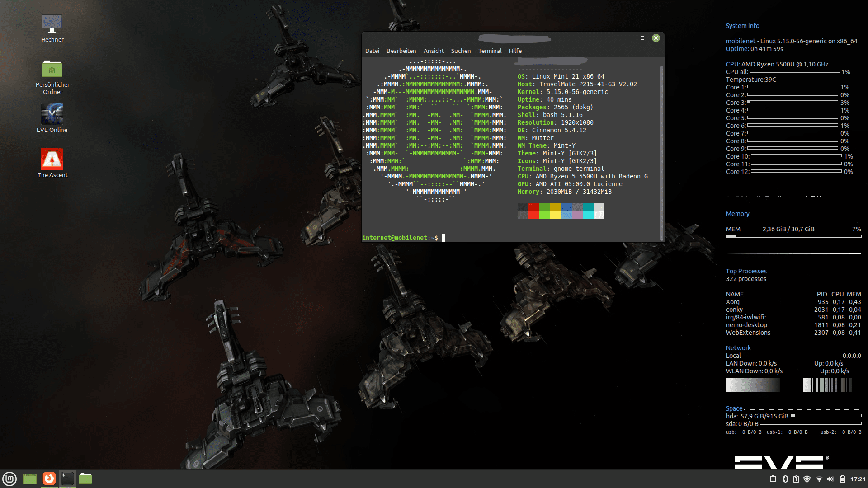Click 'GPU: AMD ATI 05:00.0 Lucienne' line

(570, 184)
